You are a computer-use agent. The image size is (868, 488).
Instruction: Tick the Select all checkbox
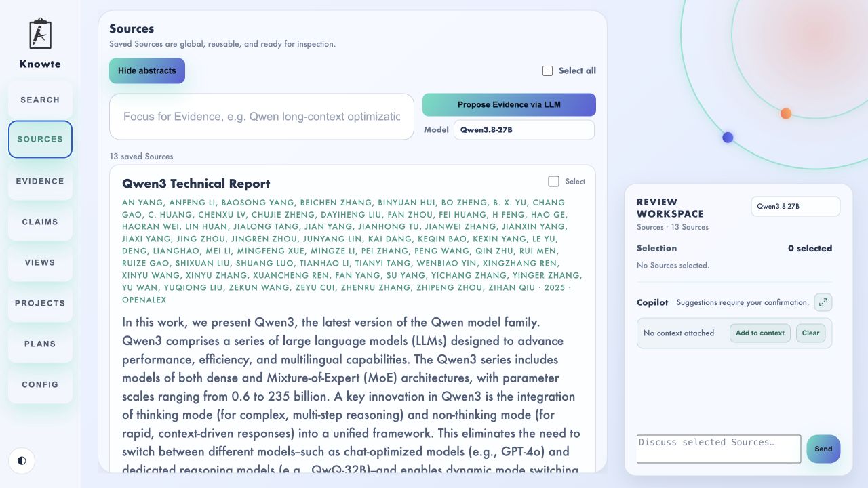tap(548, 70)
